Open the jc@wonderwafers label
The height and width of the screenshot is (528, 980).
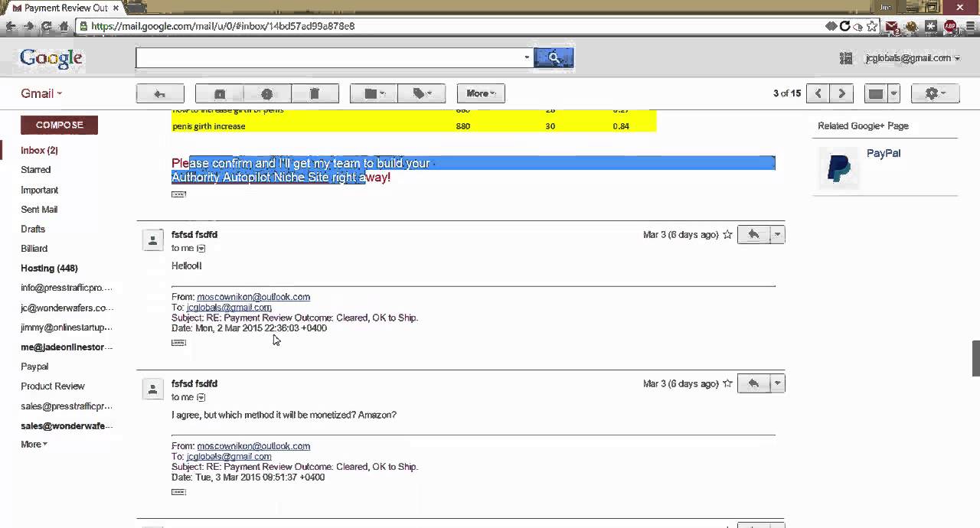[x=67, y=308]
